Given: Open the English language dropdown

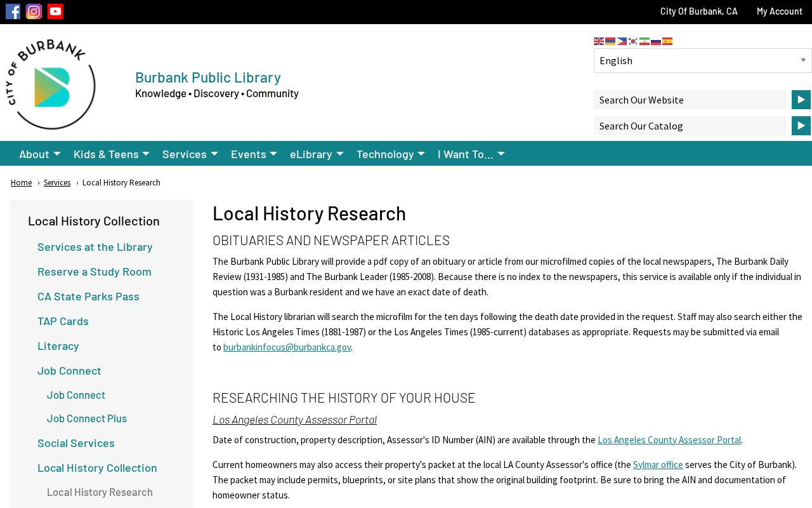Looking at the screenshot, I should point(703,61).
